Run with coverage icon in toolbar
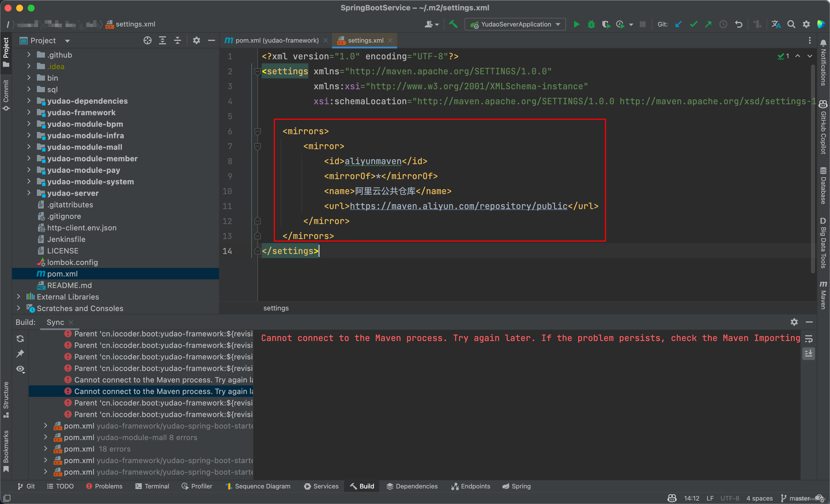 pos(606,24)
